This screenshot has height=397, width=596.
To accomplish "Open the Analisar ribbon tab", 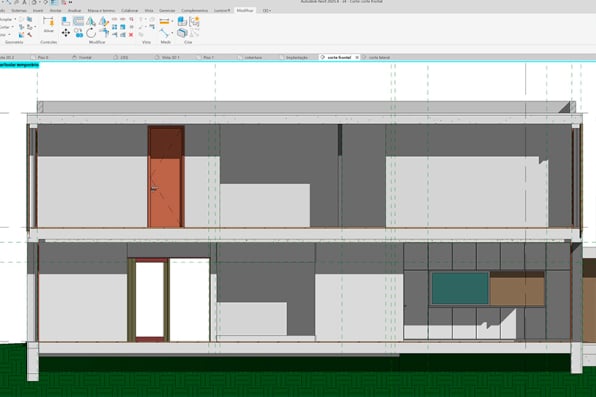I will (x=74, y=11).
